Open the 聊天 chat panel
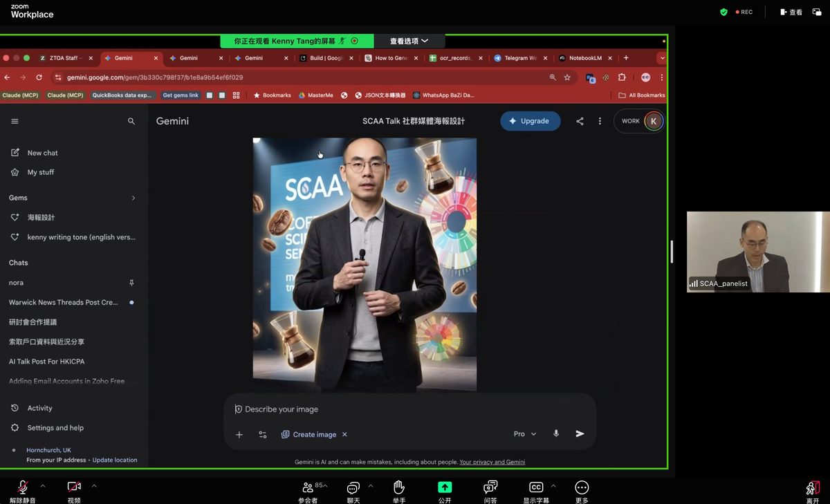The height and width of the screenshot is (504, 830). 353,492
